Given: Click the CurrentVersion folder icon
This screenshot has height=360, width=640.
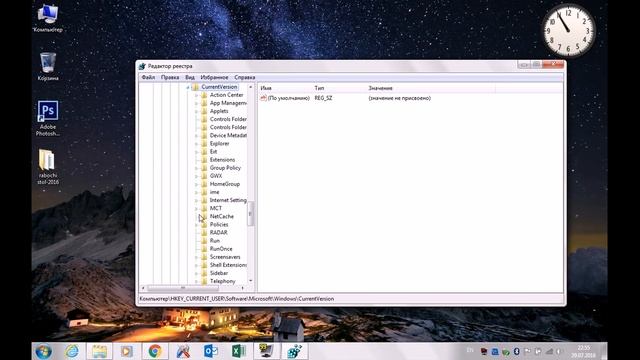Looking at the screenshot, I should [x=195, y=87].
